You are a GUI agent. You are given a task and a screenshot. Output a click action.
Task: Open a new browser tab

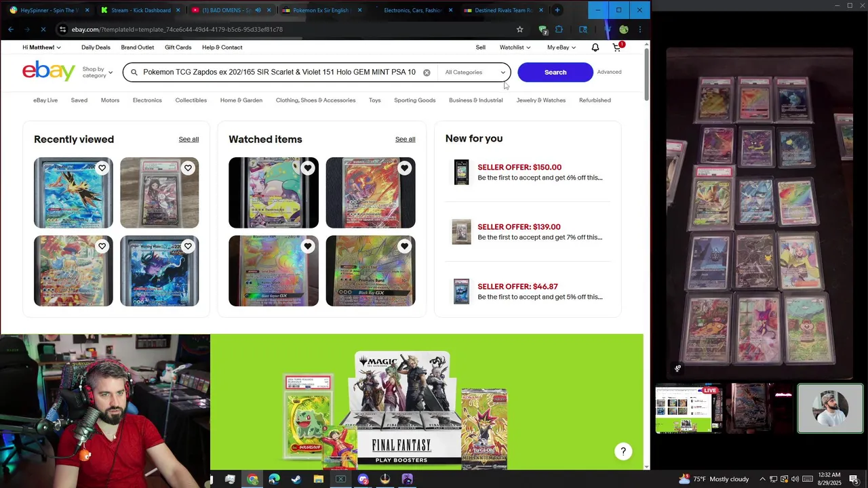(557, 10)
